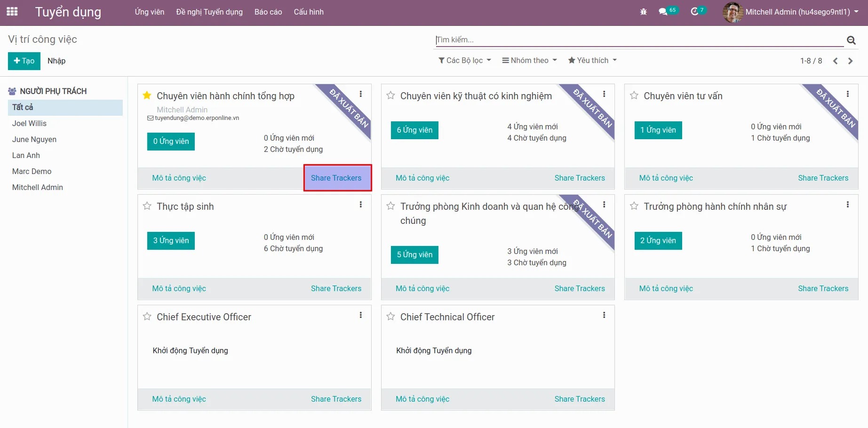Click the search magnifier icon
This screenshot has height=428, width=868.
[851, 40]
